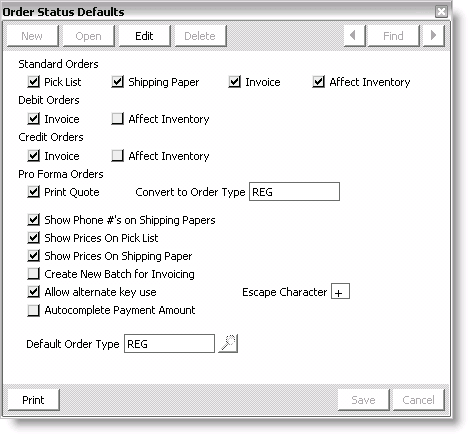Click the Default Order Type label
469x435 pixels.
click(x=73, y=344)
